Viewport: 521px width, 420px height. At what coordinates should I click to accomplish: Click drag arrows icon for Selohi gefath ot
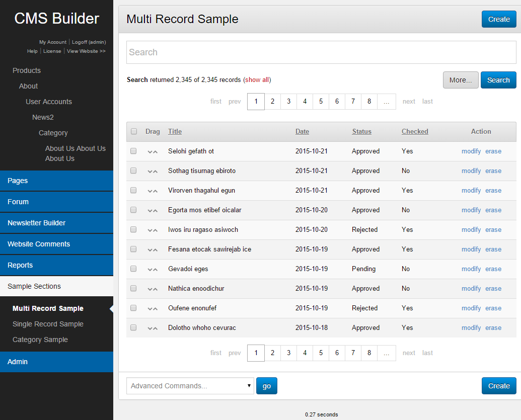[x=153, y=151]
